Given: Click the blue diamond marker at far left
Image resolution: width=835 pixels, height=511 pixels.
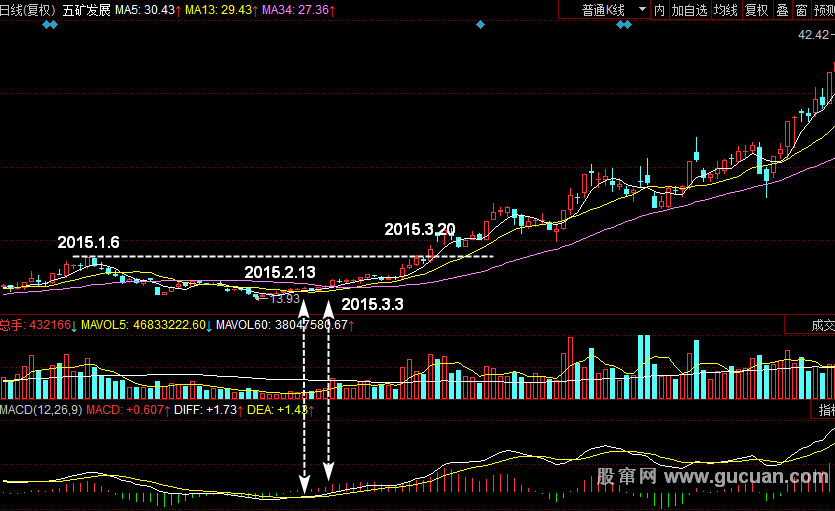Looking at the screenshot, I should tap(50, 24).
